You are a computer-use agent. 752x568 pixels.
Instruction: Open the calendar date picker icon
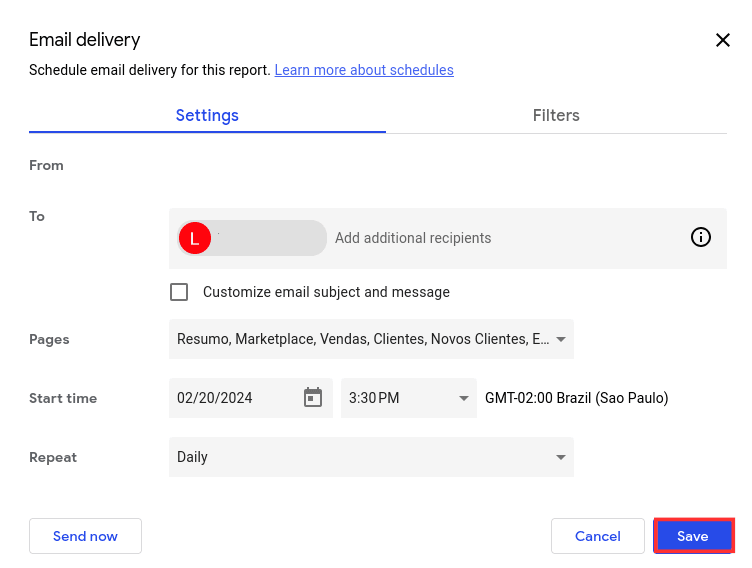pos(313,398)
